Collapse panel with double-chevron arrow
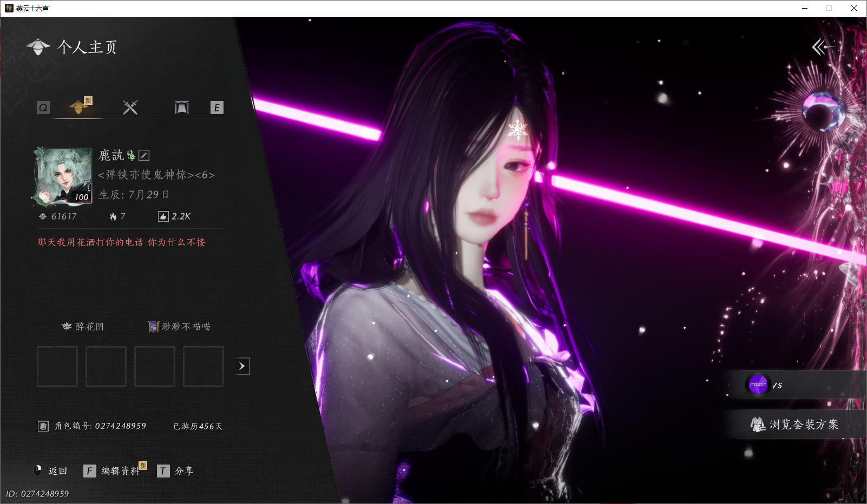 822,47
